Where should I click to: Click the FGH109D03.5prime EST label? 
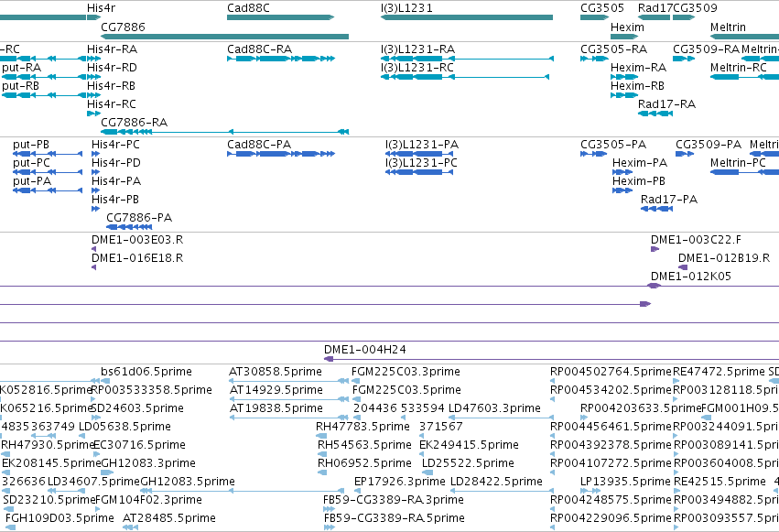tap(60, 518)
